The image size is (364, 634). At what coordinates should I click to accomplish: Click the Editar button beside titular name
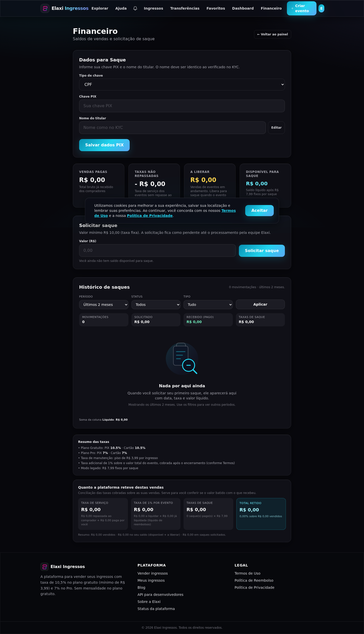[x=276, y=128]
